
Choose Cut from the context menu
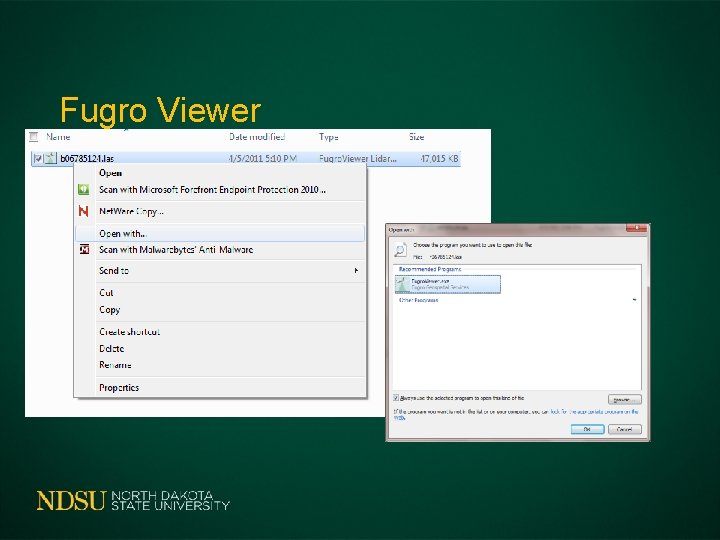click(106, 292)
